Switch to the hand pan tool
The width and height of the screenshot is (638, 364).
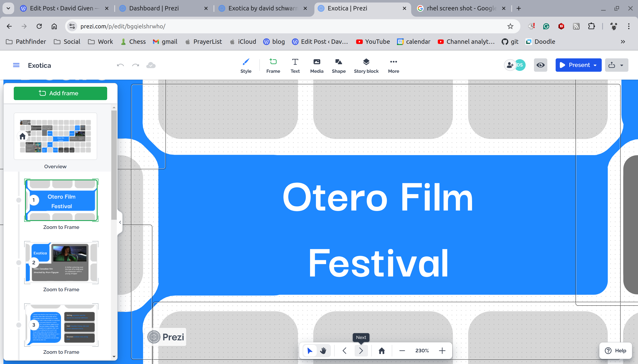pos(323,350)
